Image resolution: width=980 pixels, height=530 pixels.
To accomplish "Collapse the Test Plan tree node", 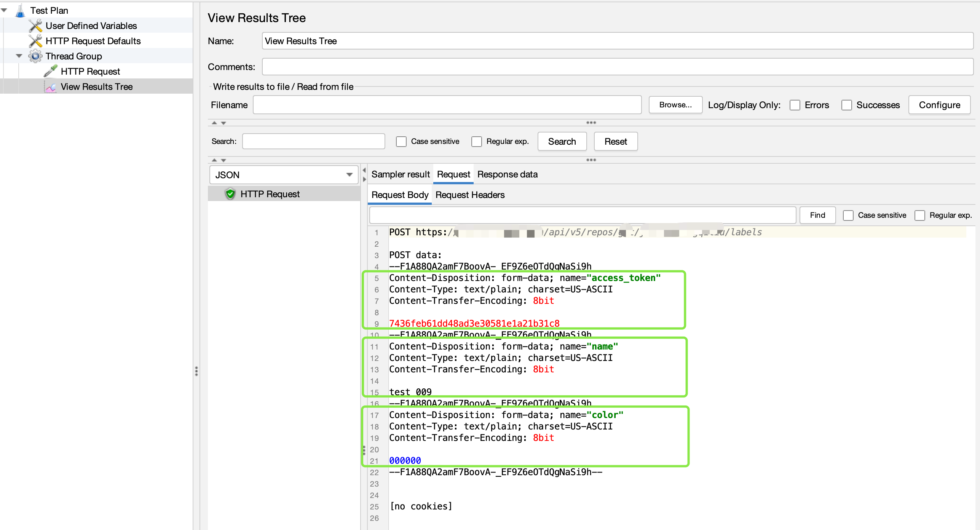I will (x=4, y=10).
